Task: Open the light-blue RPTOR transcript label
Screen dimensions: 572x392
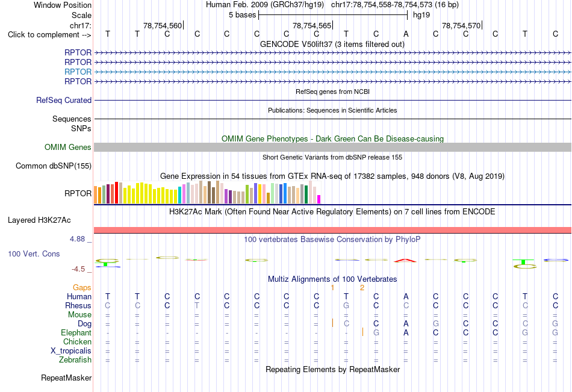Action: [78, 72]
